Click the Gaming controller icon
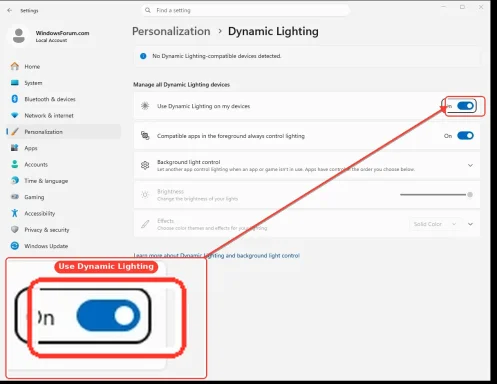Image resolution: width=497 pixels, height=384 pixels. click(15, 197)
